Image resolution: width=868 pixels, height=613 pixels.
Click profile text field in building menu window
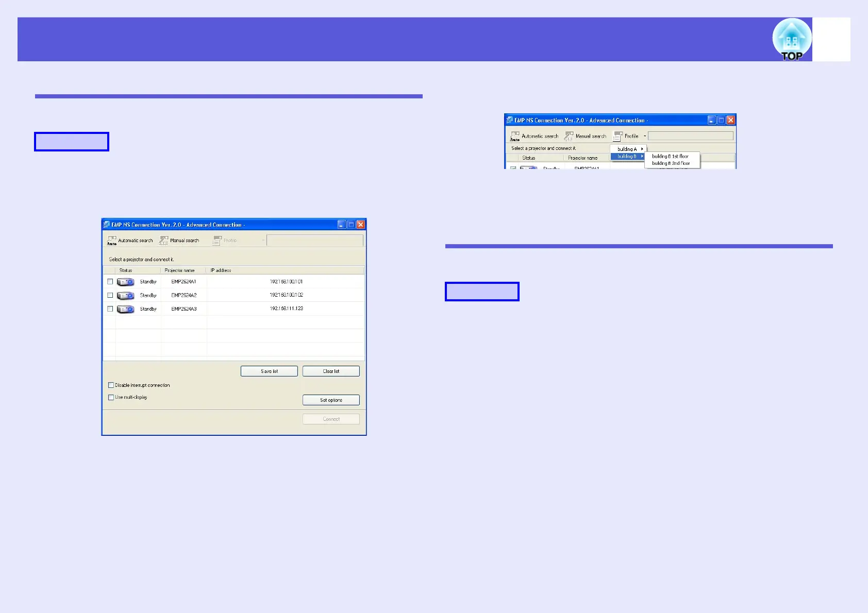(691, 136)
